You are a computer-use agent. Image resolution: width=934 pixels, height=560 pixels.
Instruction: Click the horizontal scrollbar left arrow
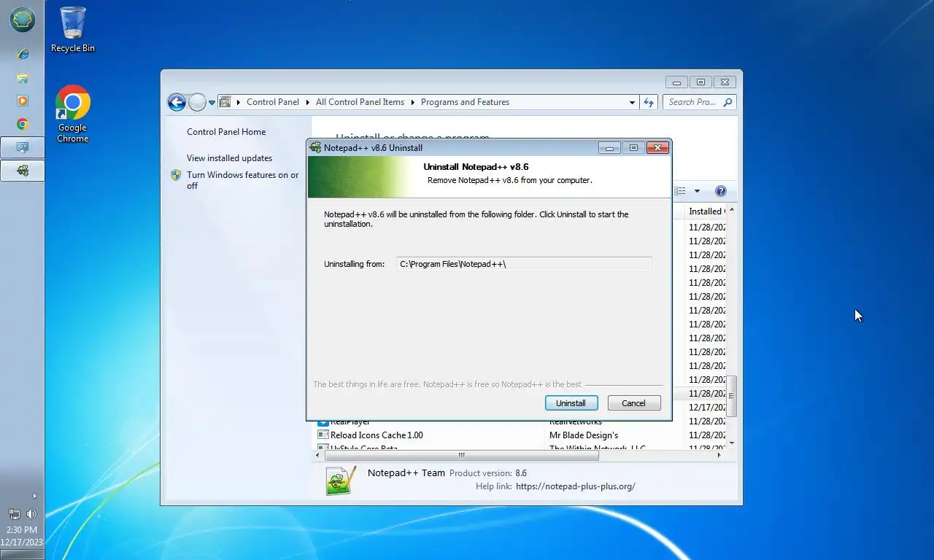tap(317, 455)
